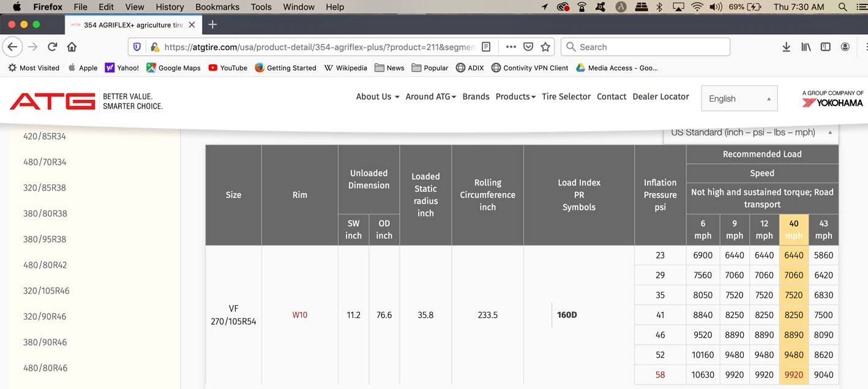This screenshot has width=868, height=389.
Task: Open the Getting Started bookmark
Action: [285, 68]
